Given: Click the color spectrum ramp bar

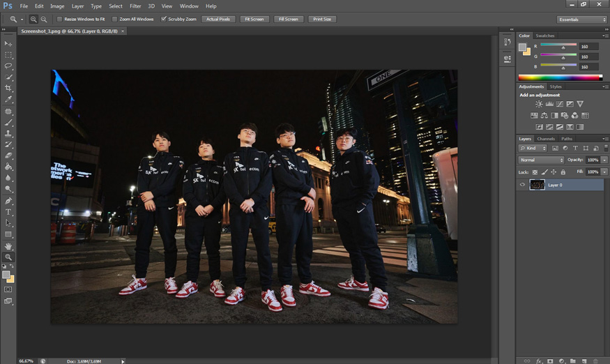Looking at the screenshot, I should (x=560, y=77).
